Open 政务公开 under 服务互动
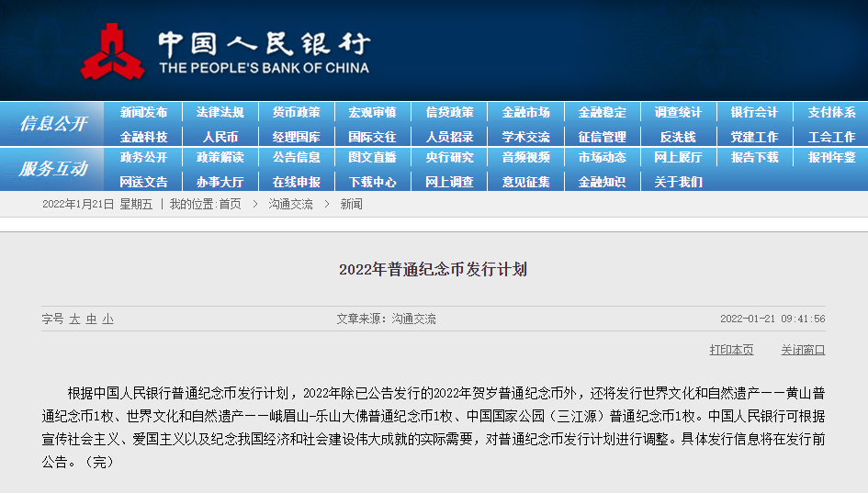Viewport: 868px width, 493px height. coord(143,158)
